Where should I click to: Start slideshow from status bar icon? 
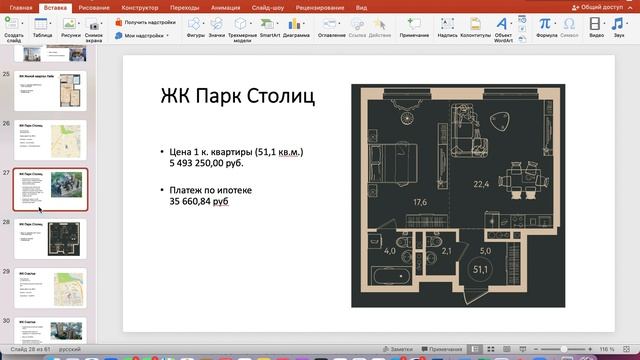pos(522,349)
